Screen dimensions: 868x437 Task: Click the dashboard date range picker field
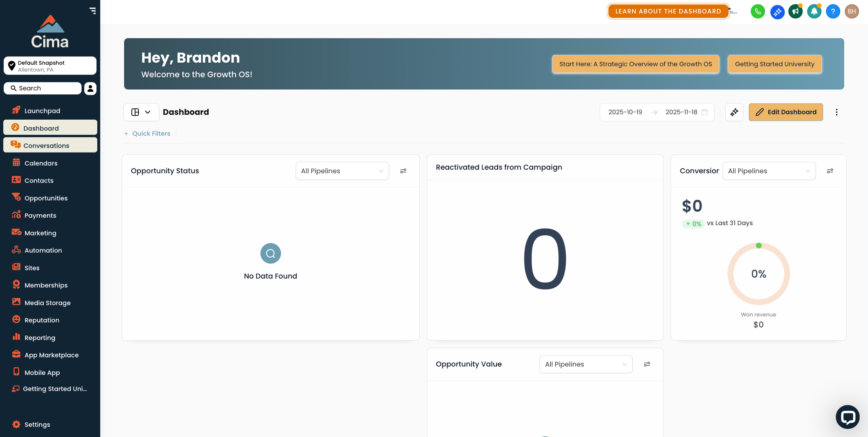pyautogui.click(x=657, y=112)
